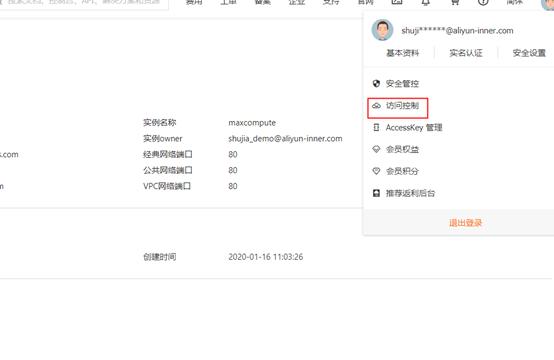Open 推荐返利后台 menu entry

[x=410, y=193]
